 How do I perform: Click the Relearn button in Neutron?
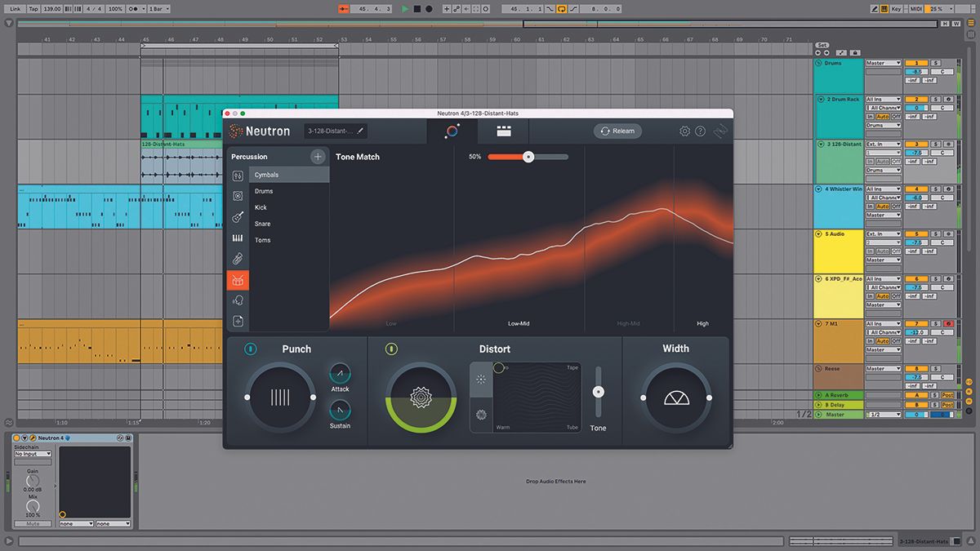tap(617, 131)
